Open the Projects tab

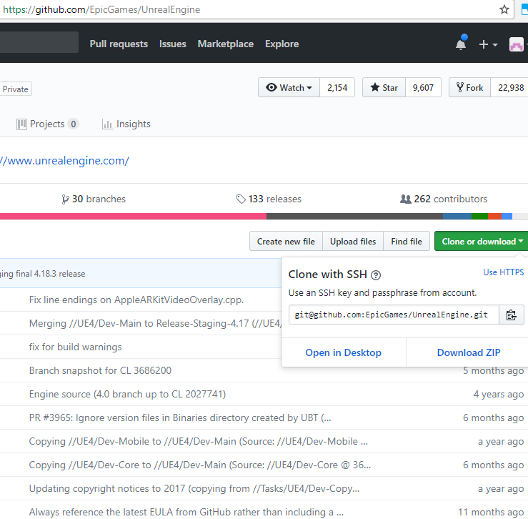click(x=47, y=124)
